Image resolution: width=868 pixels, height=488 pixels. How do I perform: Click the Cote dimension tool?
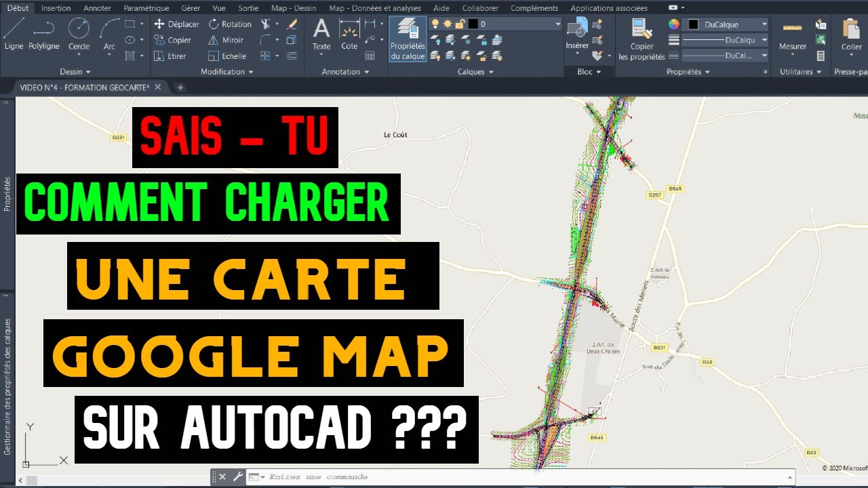(349, 34)
